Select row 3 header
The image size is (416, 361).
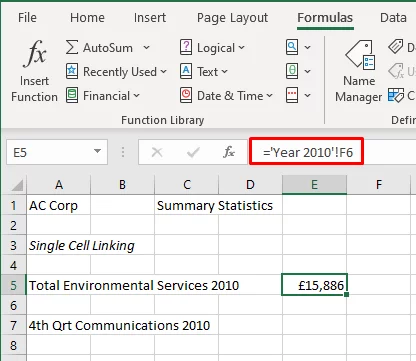click(x=13, y=245)
